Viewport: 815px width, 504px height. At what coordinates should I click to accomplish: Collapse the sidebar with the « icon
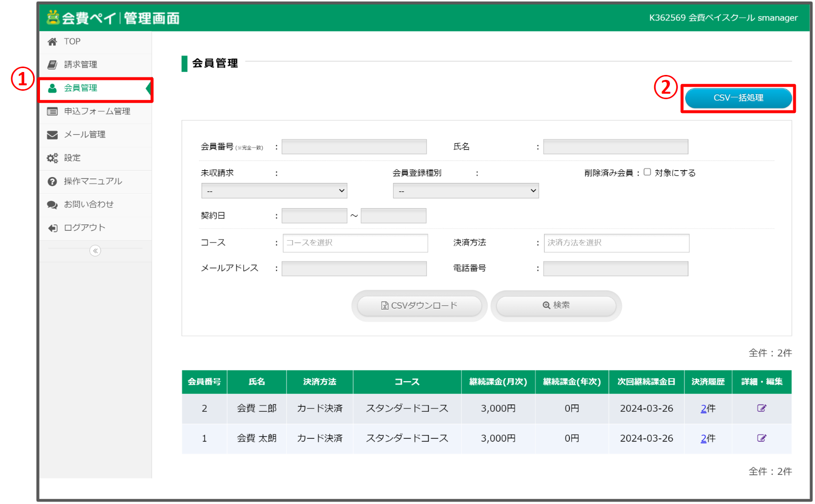click(x=95, y=251)
